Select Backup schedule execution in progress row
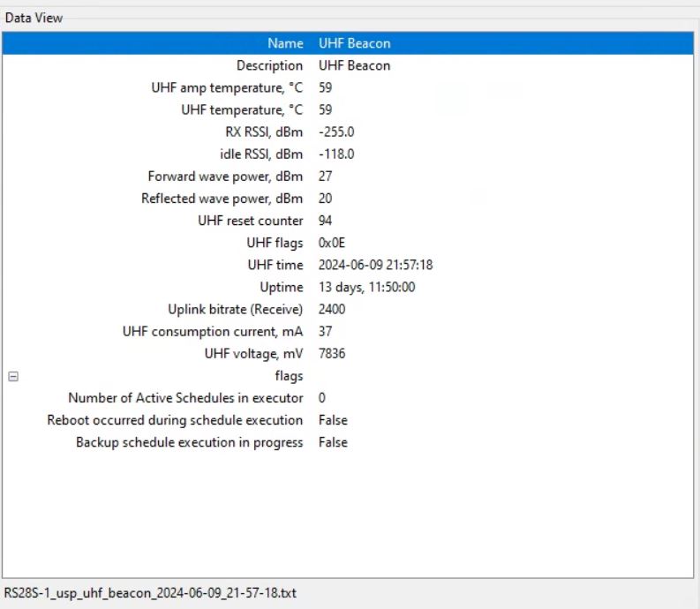Image resolution: width=700 pixels, height=609 pixels. click(x=189, y=442)
